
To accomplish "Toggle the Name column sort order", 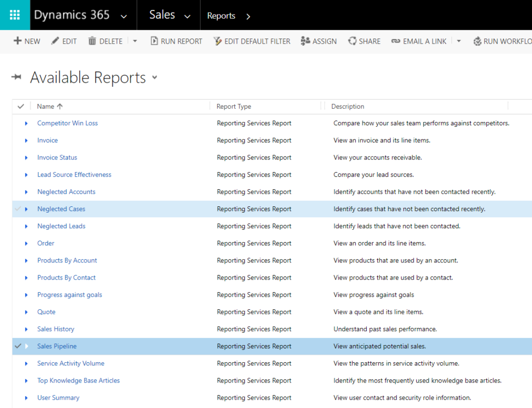I will (x=49, y=106).
